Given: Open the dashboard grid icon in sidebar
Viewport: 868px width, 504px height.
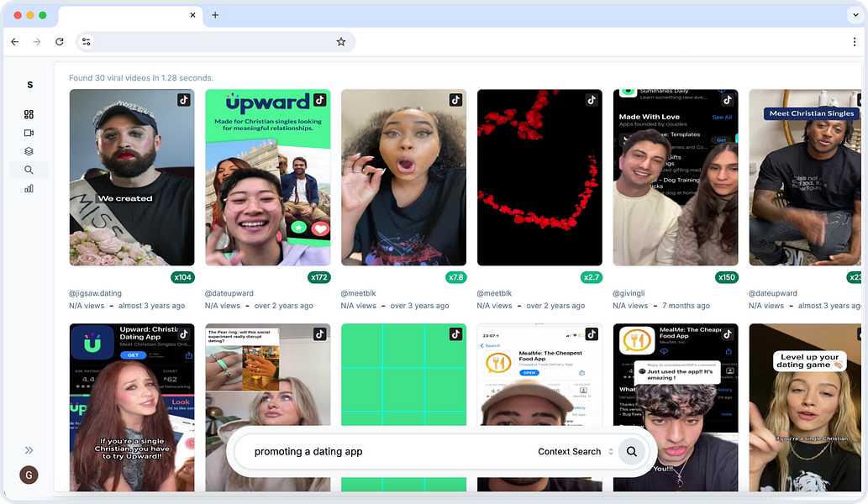Looking at the screenshot, I should (29, 114).
